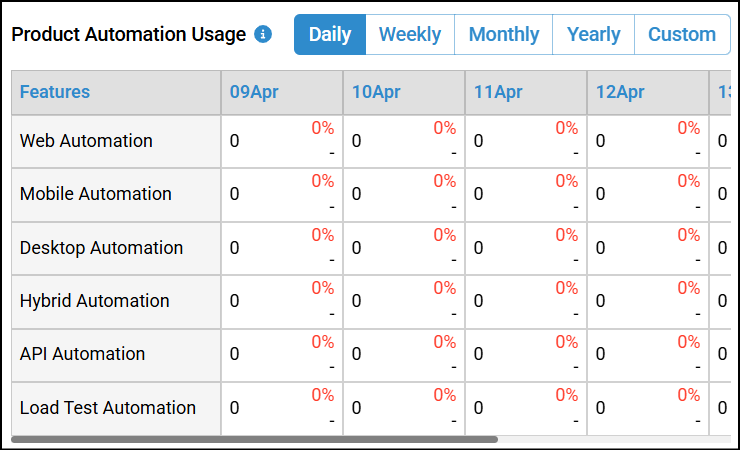Screen dimensions: 740x450
Task: Click the Mobile Automation feature row
Action: pos(96,194)
